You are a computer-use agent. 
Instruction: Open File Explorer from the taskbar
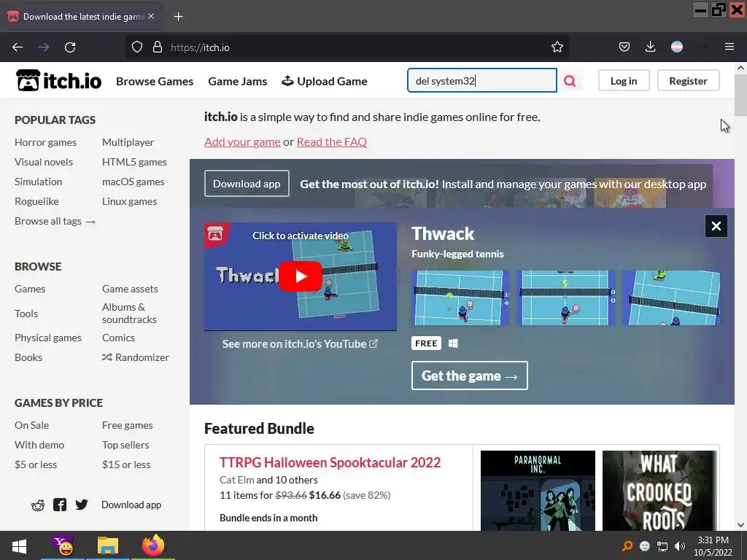click(x=108, y=545)
